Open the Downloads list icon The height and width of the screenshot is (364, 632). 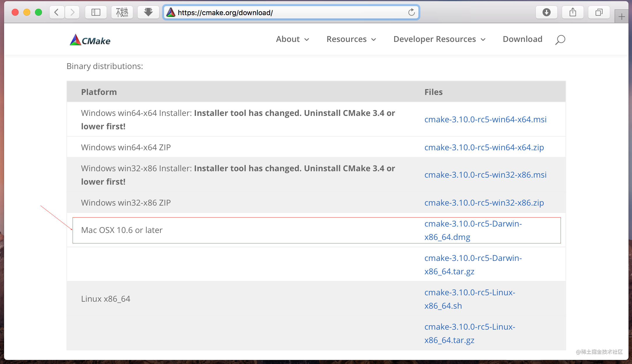(x=547, y=12)
